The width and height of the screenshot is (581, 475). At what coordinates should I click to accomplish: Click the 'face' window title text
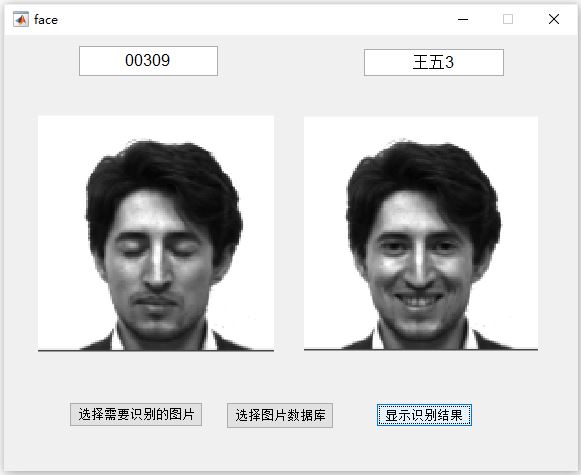click(46, 20)
